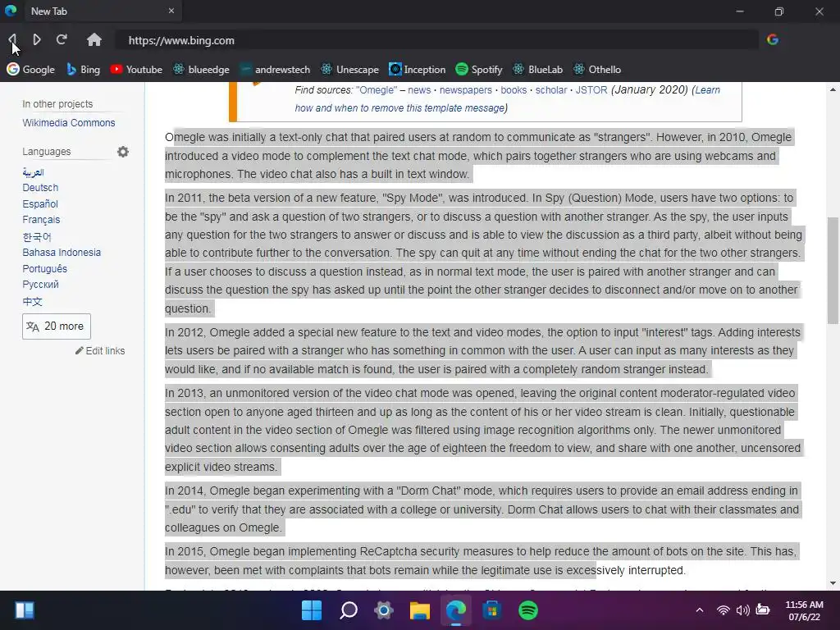Open the Spotify bookmark

point(479,70)
